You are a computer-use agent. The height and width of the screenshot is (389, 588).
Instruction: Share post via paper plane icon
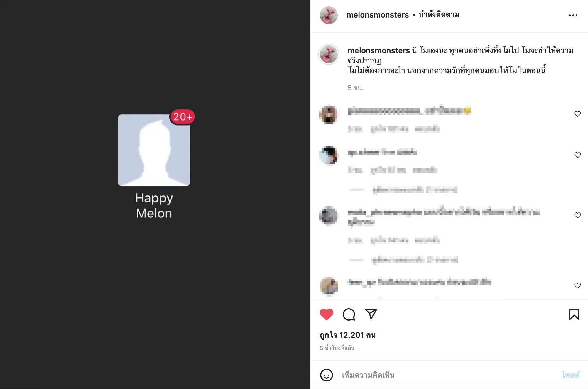pyautogui.click(x=371, y=314)
